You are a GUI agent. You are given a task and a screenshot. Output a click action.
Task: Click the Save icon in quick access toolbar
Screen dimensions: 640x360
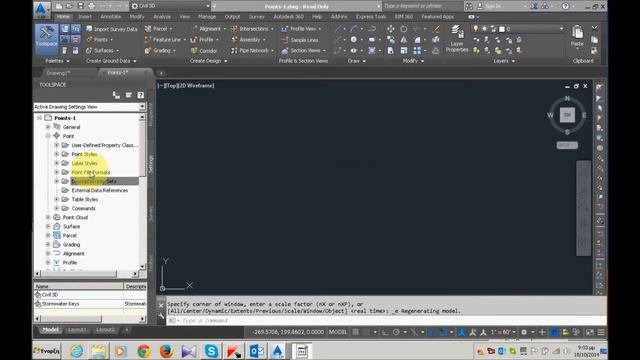click(x=80, y=6)
